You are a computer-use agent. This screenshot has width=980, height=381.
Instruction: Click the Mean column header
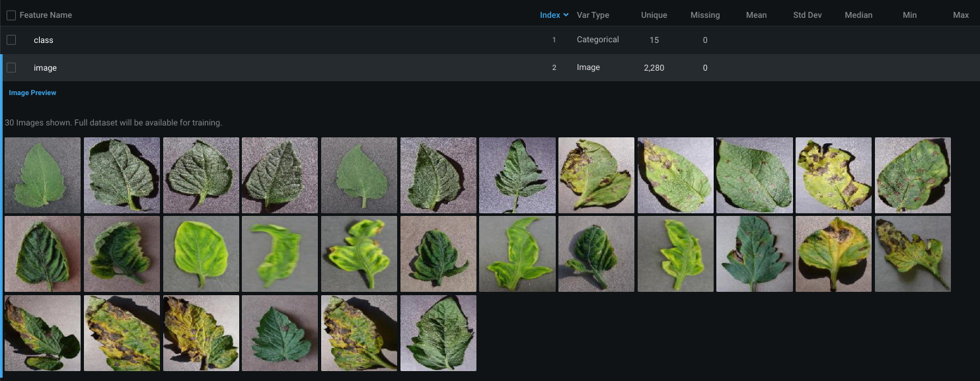(756, 15)
